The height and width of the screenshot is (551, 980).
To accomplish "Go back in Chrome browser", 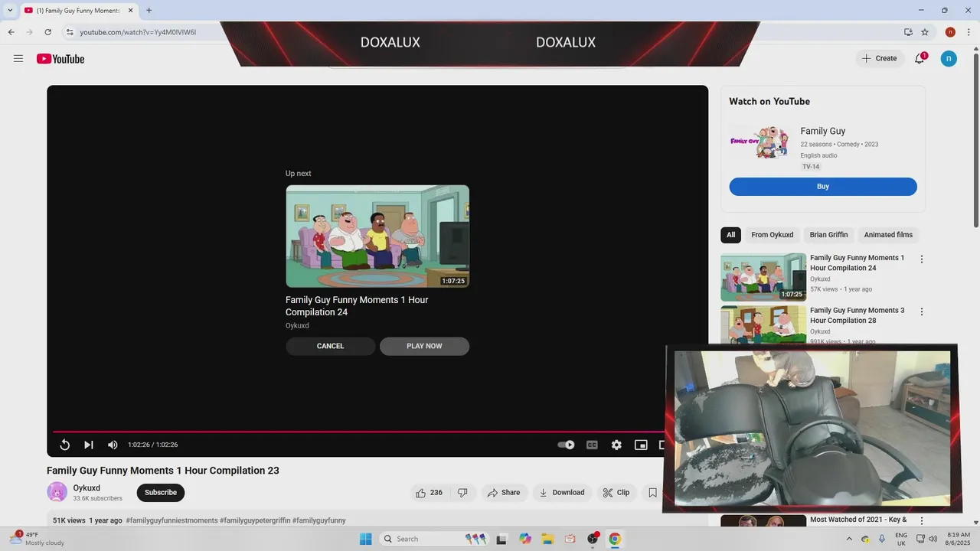I will click(11, 32).
